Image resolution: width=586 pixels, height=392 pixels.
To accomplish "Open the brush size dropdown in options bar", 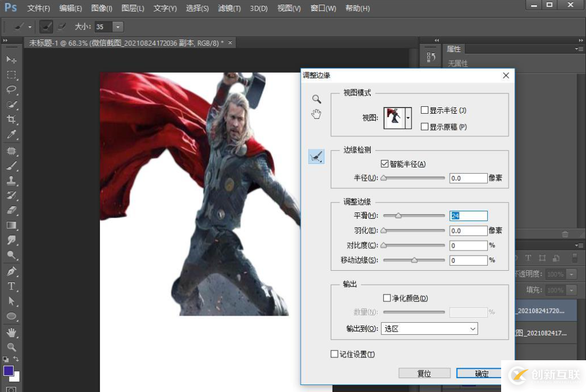I will pos(118,26).
